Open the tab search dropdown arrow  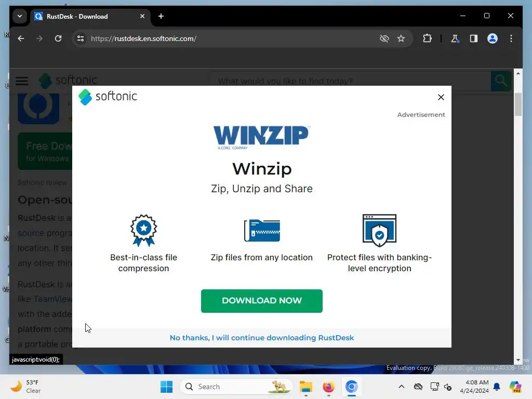point(20,16)
